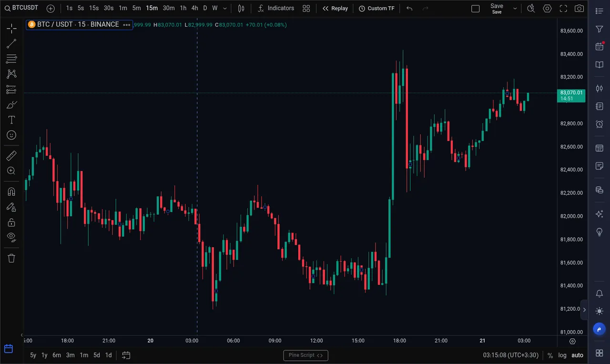Hide all drawings with the eye icon
Screen dimensions: 610x364
(x=11, y=237)
